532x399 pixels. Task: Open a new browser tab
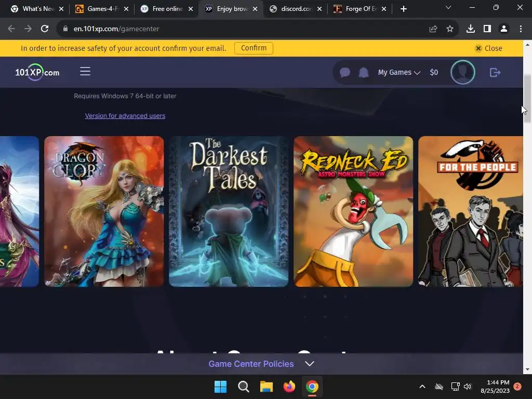[403, 9]
